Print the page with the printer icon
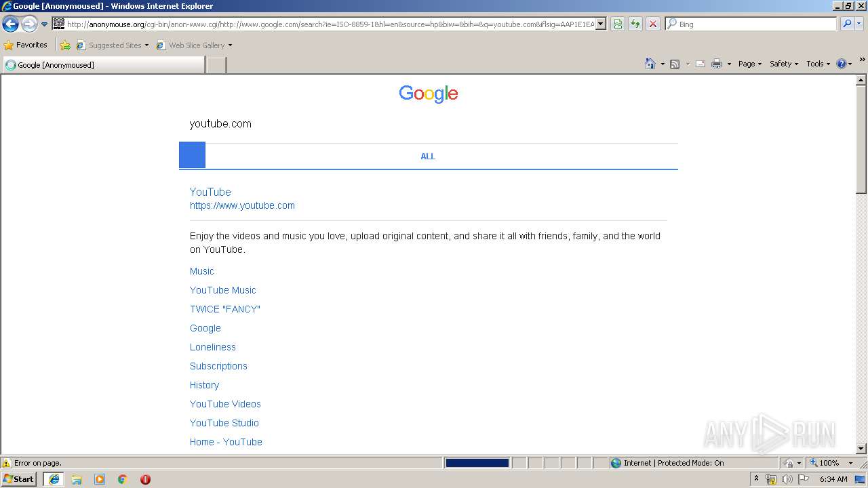This screenshot has width=868, height=488. click(x=717, y=64)
